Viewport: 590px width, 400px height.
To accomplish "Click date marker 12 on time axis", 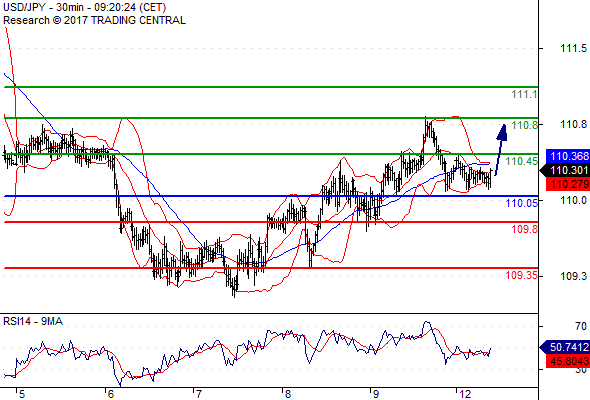I will coord(464,394).
